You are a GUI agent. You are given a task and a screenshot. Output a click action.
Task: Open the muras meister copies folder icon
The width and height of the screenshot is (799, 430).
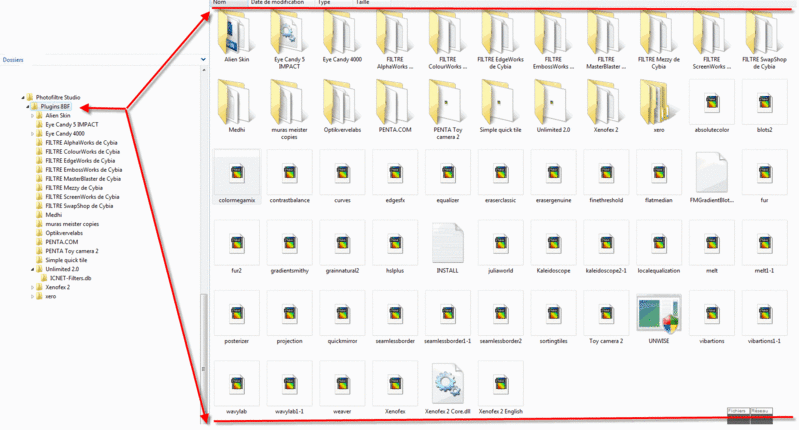click(x=289, y=102)
